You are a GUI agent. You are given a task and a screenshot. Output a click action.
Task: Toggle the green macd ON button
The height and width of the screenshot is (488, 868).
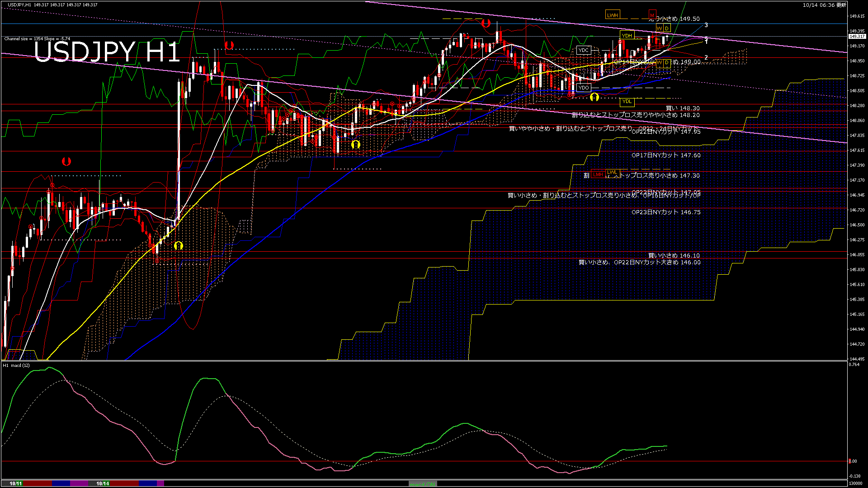[423, 484]
